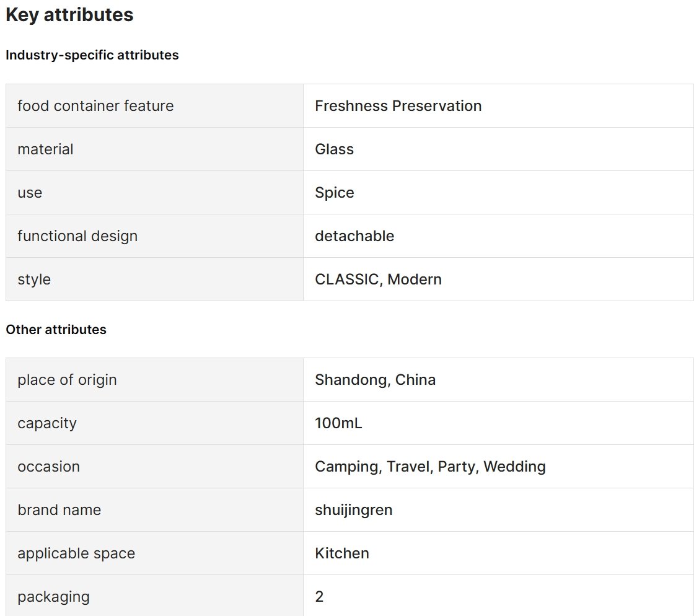Viewport: 699px width, 616px height.
Task: Click the occasion row label
Action: (48, 466)
